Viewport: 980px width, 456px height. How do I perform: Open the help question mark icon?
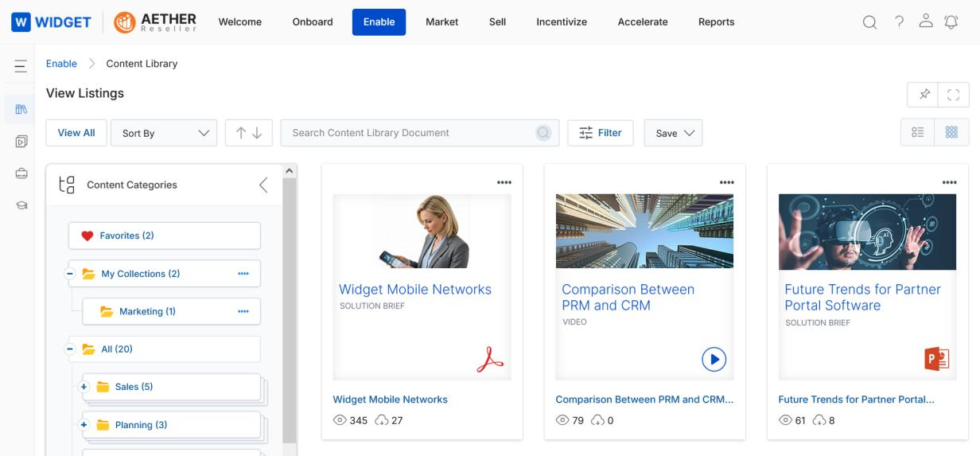point(899,22)
